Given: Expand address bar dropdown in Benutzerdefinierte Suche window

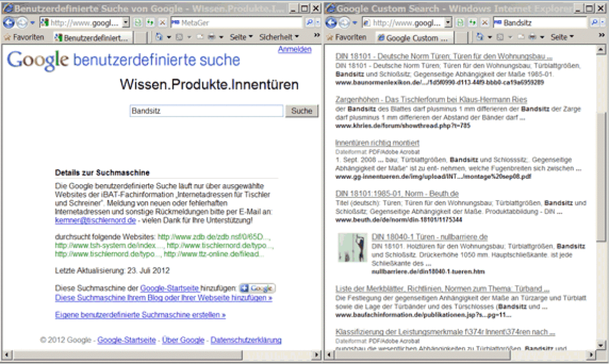Looking at the screenshot, I should 125,23.
